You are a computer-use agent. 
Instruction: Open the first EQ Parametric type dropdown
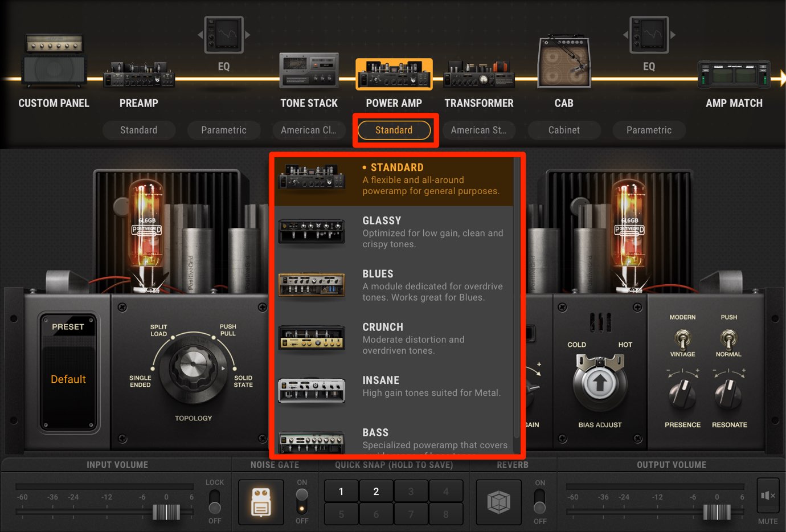[224, 130]
